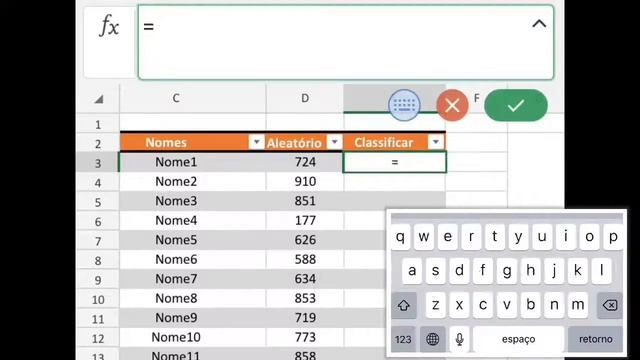
Task: Tap the m key
Action: coord(578,305)
